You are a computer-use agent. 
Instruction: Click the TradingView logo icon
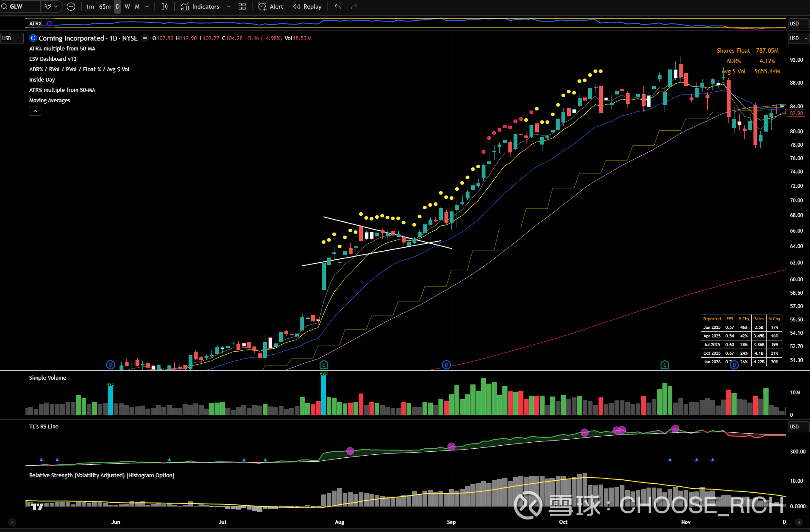37,507
